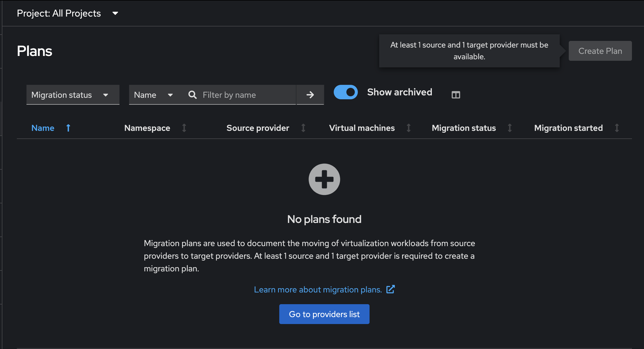
Task: Click the magnifying glass search icon
Action: [192, 95]
